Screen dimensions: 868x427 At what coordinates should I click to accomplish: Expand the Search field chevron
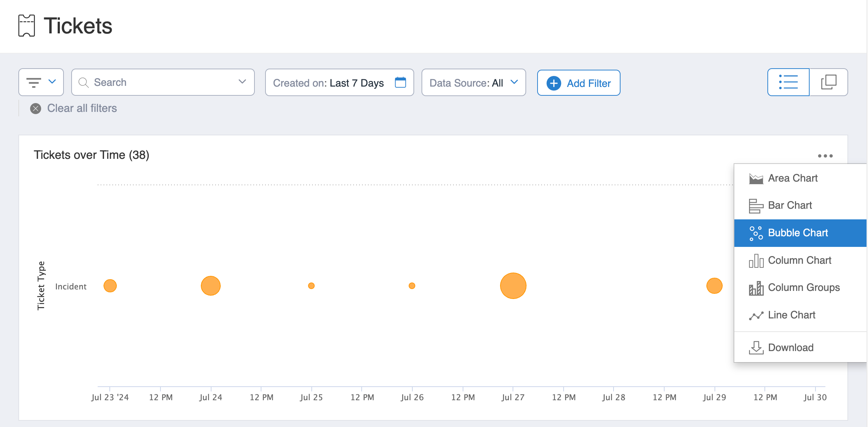(x=242, y=82)
